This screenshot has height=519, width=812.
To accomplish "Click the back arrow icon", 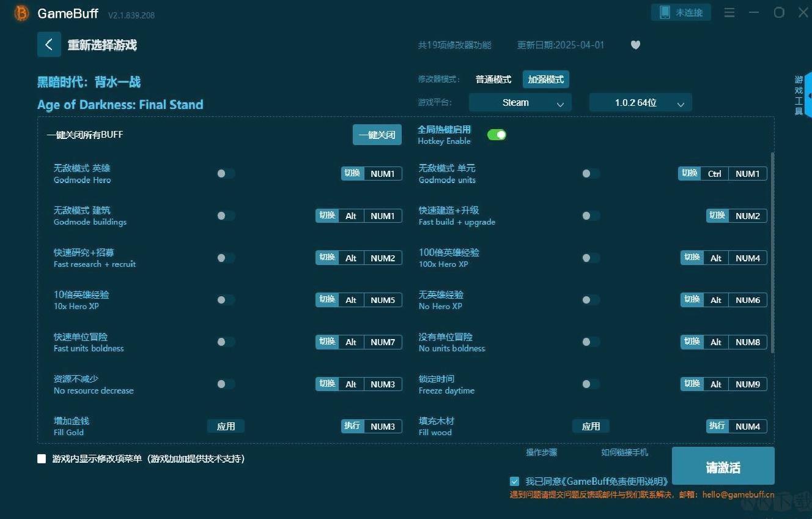I will (x=49, y=45).
